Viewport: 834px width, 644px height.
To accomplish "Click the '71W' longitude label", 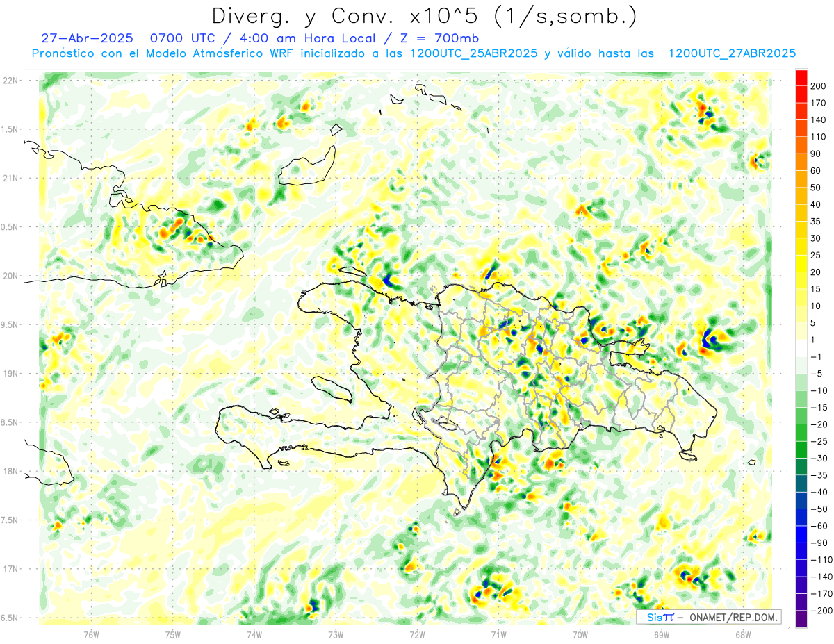I will point(498,634).
